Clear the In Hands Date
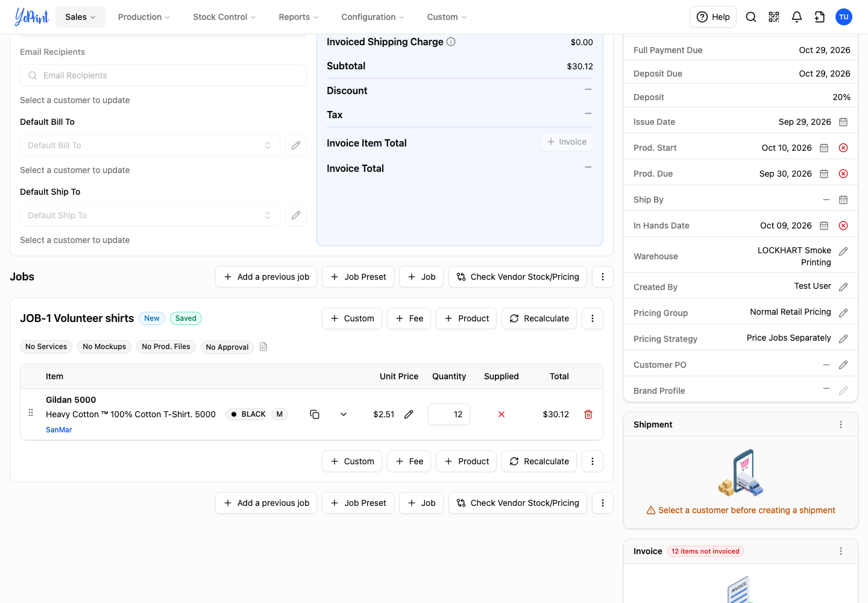Viewport: 868px width, 603px height. [x=843, y=226]
